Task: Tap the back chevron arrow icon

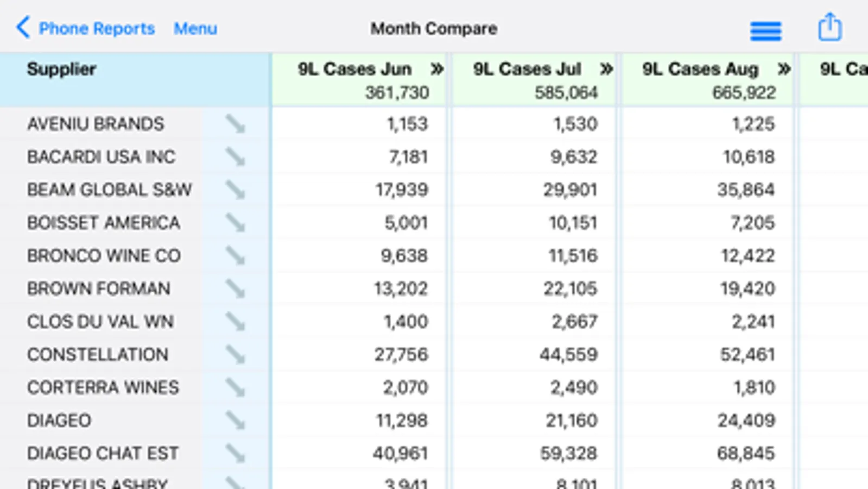Action: coord(23,27)
